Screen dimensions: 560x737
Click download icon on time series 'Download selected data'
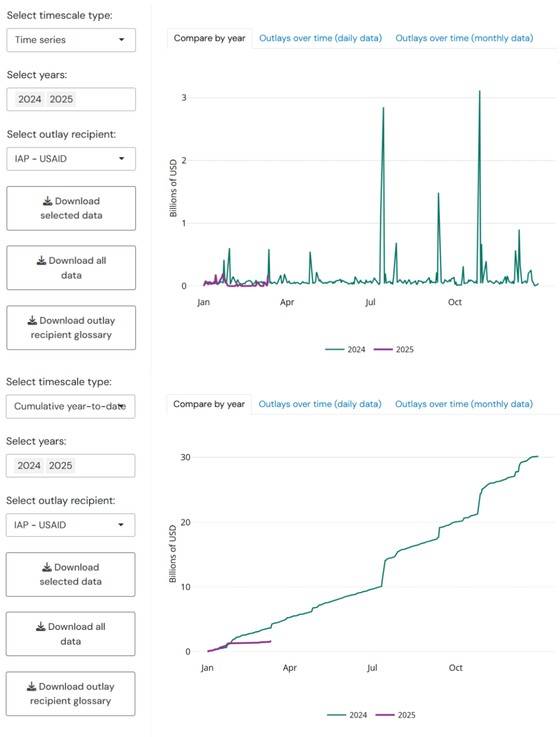click(48, 201)
